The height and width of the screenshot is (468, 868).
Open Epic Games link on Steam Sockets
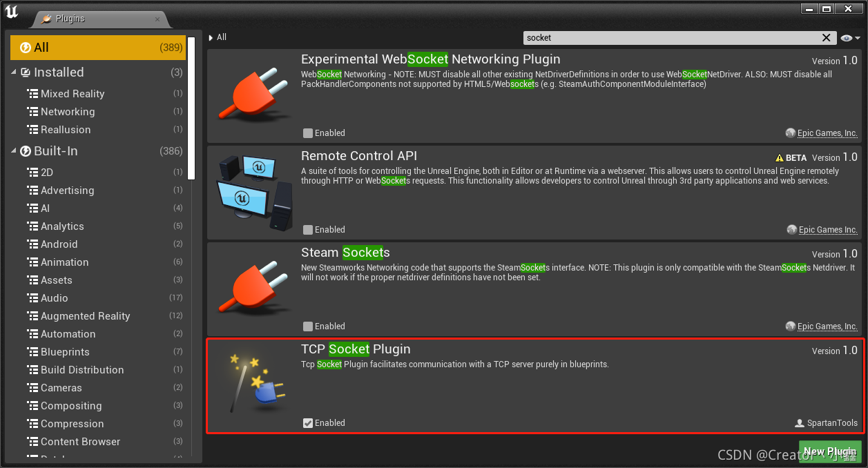pyautogui.click(x=827, y=326)
